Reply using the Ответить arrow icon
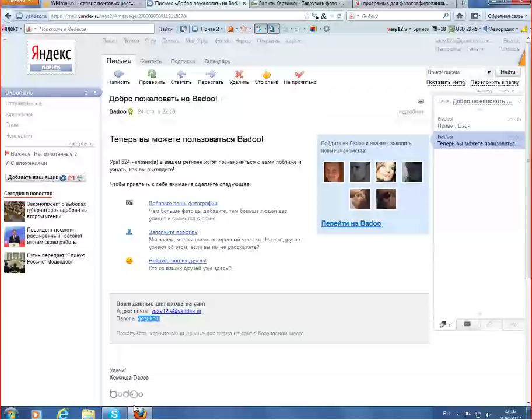This screenshot has height=420, width=532. pyautogui.click(x=181, y=73)
